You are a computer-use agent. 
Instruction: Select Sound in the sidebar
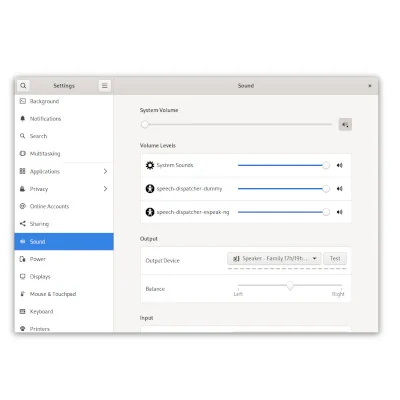pos(64,241)
